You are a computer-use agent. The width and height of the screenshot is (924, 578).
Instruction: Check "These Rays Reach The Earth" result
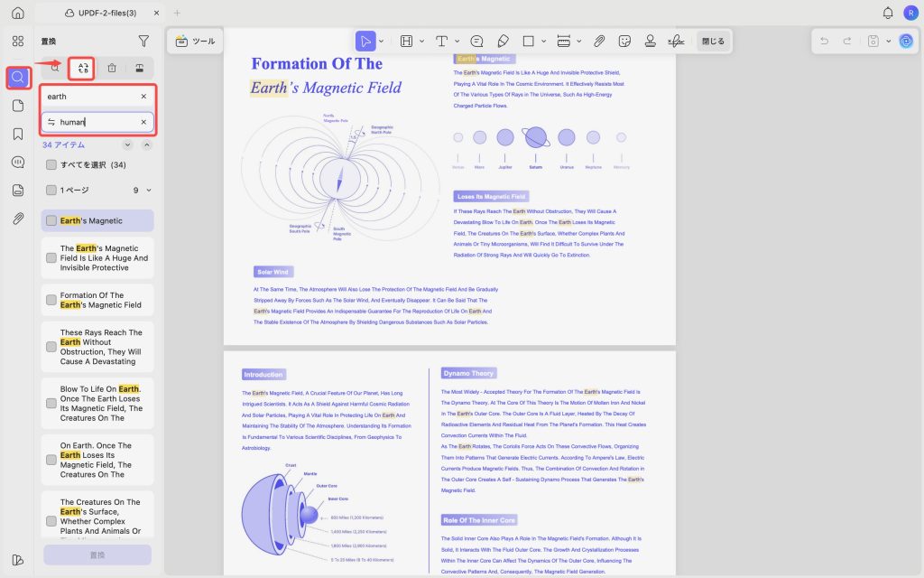pyautogui.click(x=51, y=347)
